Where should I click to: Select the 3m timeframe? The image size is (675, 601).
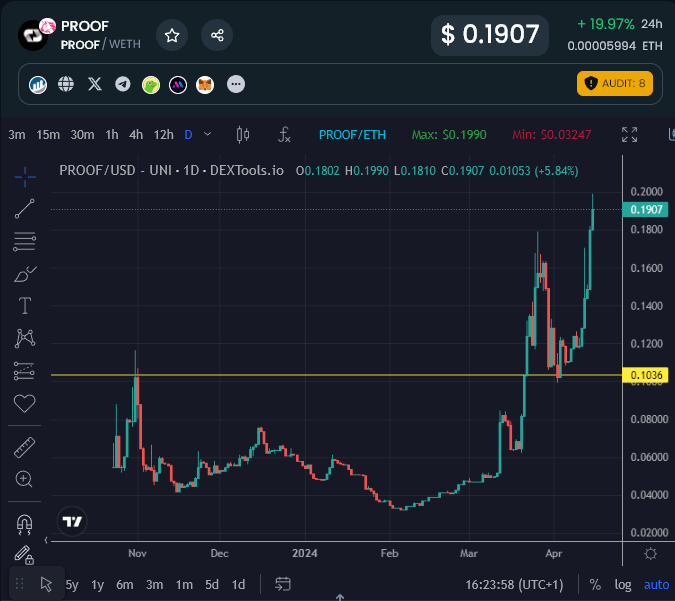(x=17, y=135)
